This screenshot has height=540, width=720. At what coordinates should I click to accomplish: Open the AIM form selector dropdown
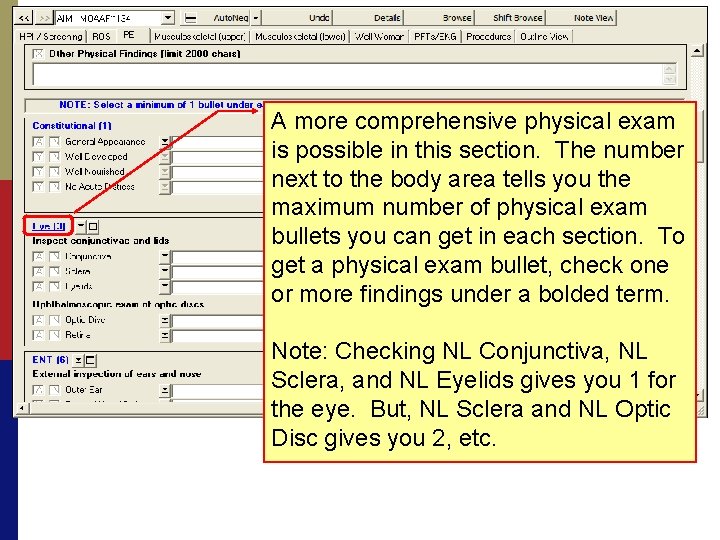[x=168, y=18]
